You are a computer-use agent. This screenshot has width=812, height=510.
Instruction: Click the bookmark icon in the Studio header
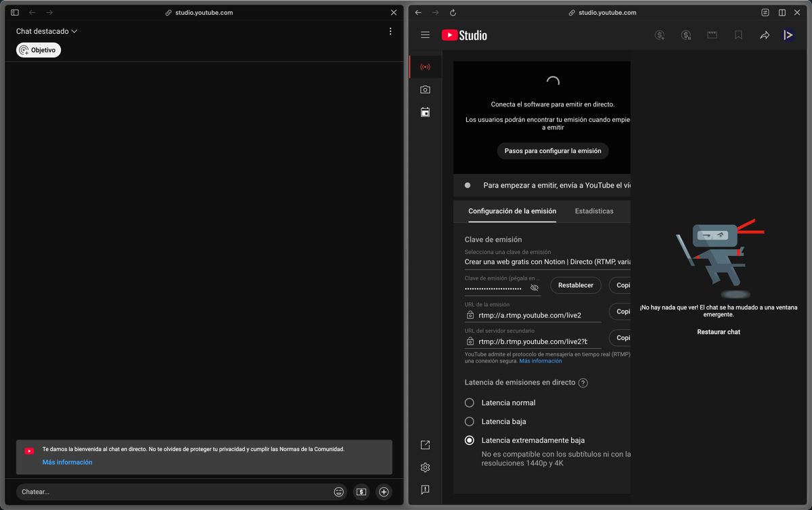(738, 35)
